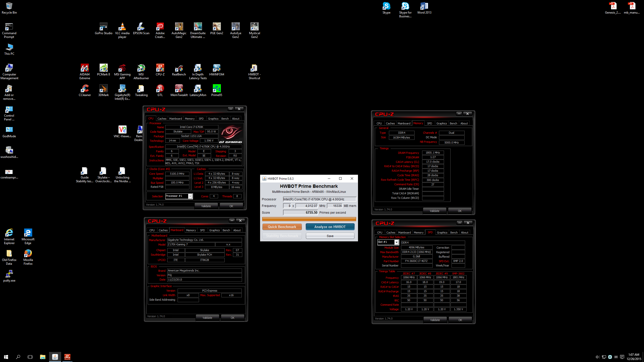This screenshot has width=644, height=362.
Task: Click Score value field 6755.50
Action: click(301, 213)
